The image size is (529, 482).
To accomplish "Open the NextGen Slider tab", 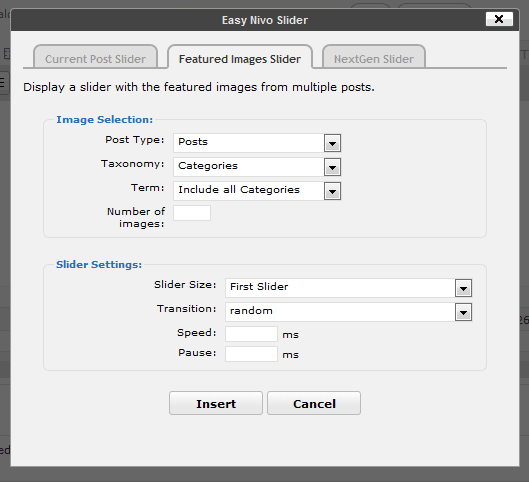I will (x=374, y=57).
